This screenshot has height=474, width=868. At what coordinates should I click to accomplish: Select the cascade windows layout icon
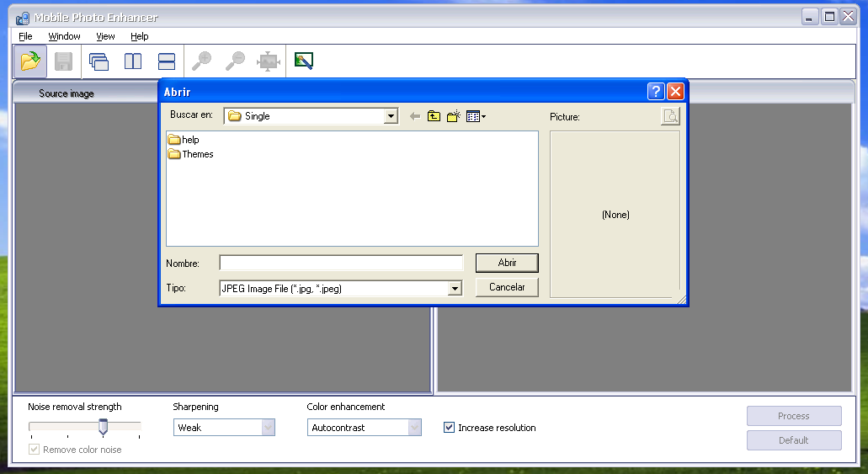point(99,61)
